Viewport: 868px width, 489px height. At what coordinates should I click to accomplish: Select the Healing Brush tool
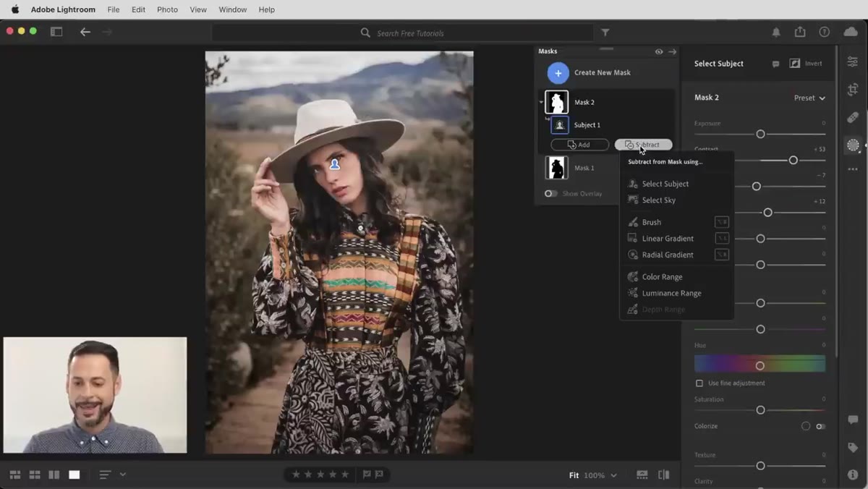pos(853,117)
